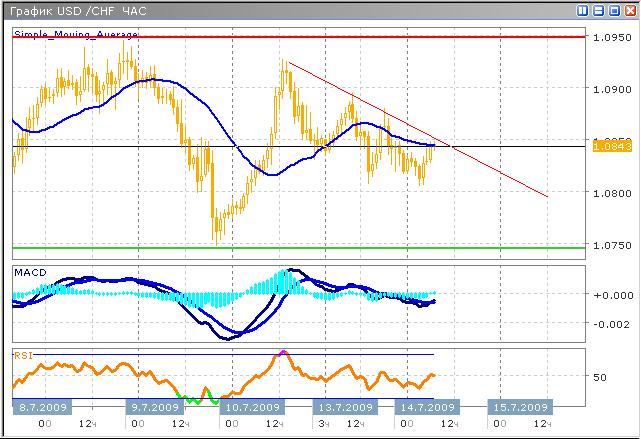
Task: Close the USD/CHF chart window
Action: (x=629, y=10)
